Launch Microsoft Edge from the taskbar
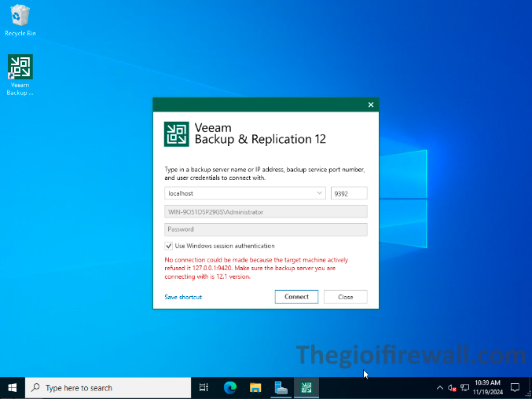532x399 pixels. (229, 387)
